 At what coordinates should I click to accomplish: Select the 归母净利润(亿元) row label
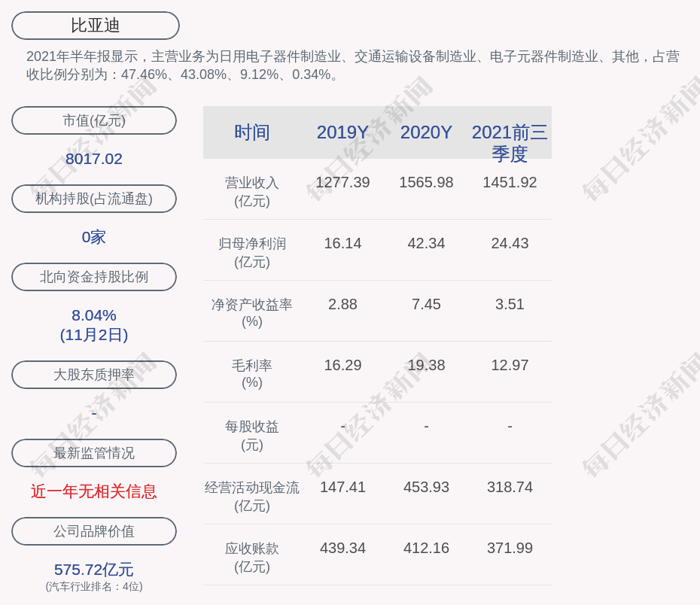[x=252, y=253]
